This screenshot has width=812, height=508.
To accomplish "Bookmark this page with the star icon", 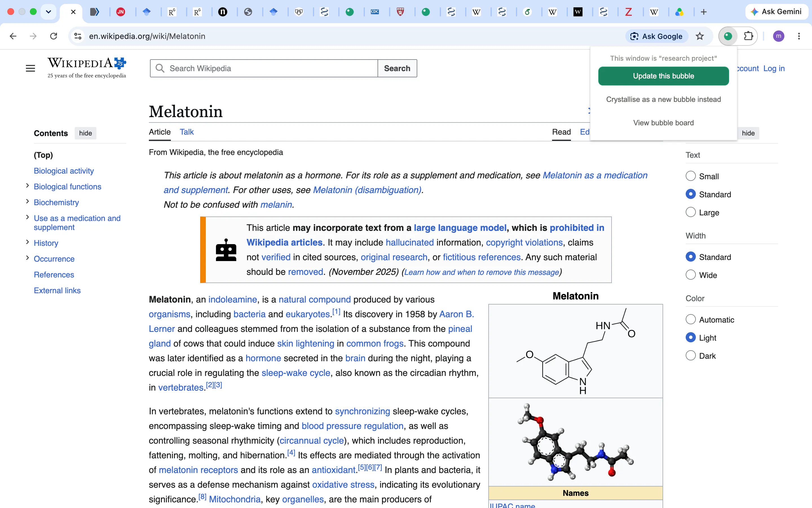I will (700, 36).
